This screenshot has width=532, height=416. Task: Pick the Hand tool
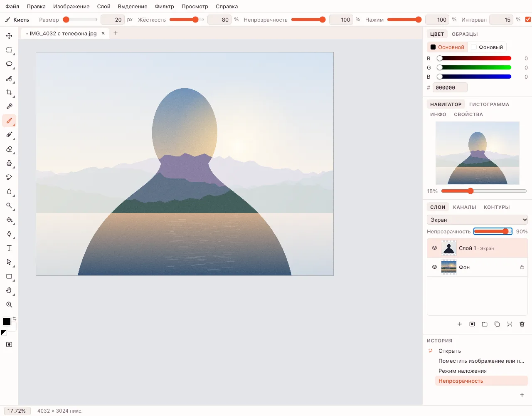[9, 290]
